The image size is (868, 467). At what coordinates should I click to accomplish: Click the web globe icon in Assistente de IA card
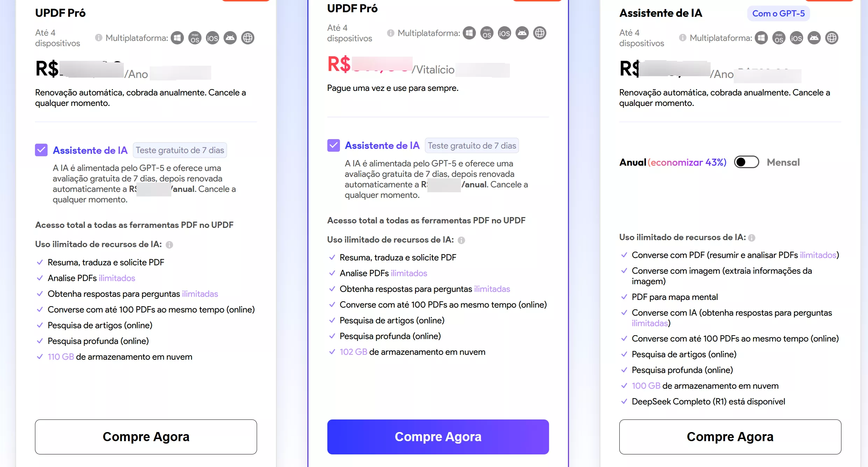[832, 38]
